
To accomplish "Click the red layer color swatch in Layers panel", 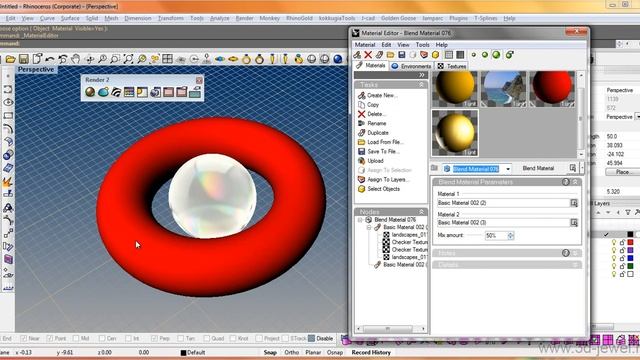I will coord(630,242).
